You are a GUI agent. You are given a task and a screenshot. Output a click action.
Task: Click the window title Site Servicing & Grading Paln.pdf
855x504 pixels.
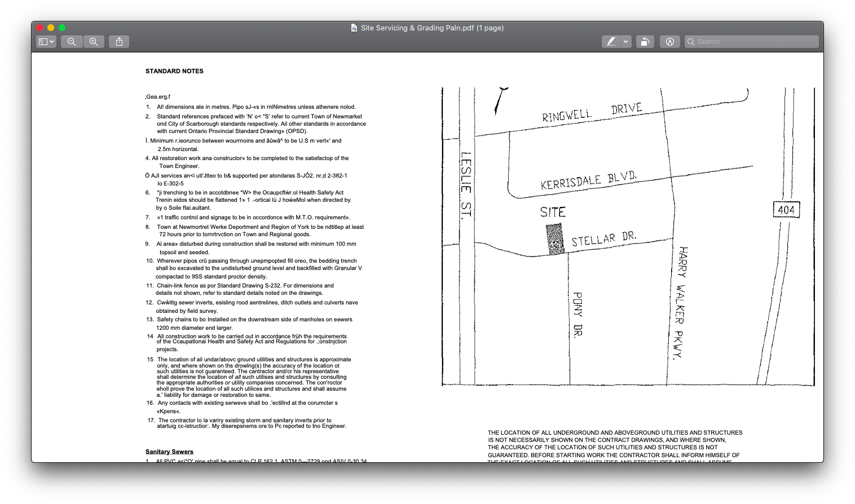(432, 28)
